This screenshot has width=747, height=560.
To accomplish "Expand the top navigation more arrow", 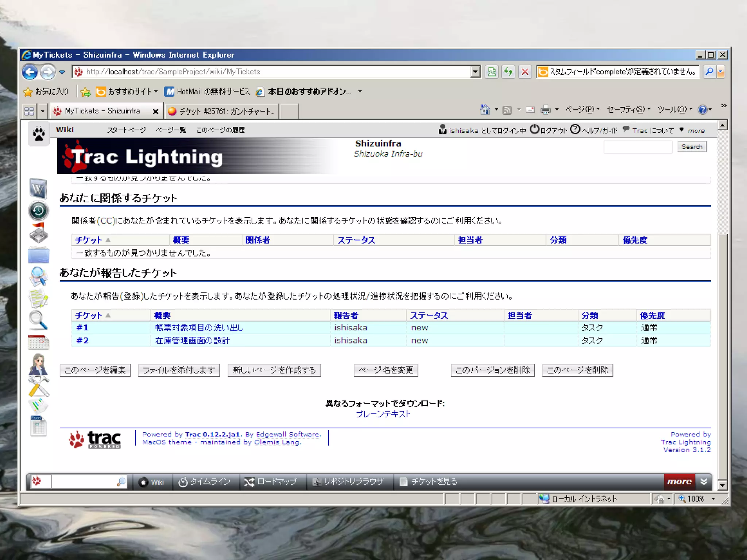I will click(681, 130).
